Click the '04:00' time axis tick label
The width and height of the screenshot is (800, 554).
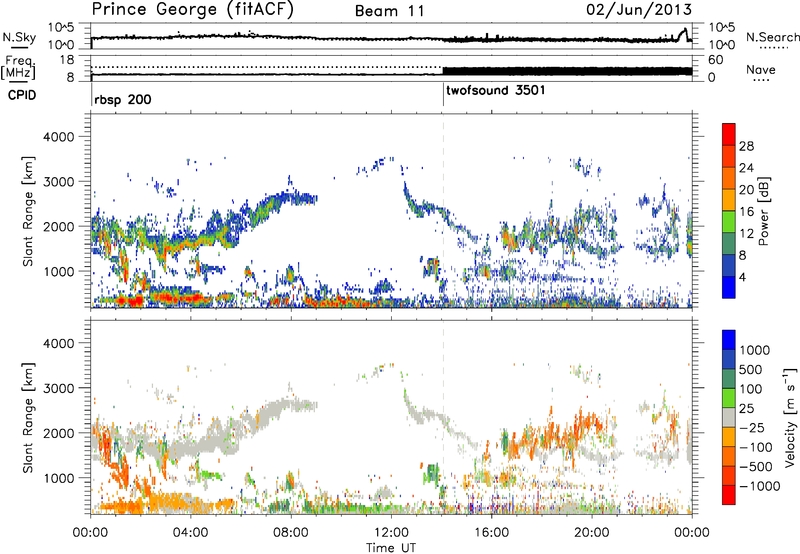point(190,533)
